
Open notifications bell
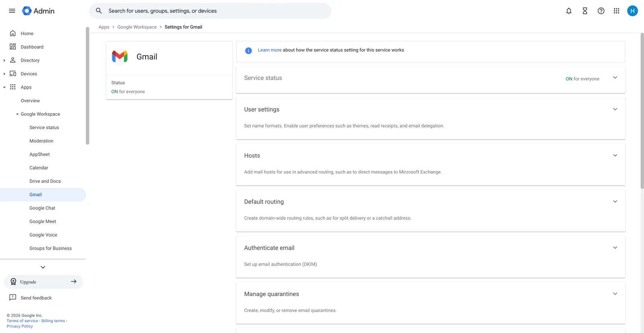(x=569, y=11)
